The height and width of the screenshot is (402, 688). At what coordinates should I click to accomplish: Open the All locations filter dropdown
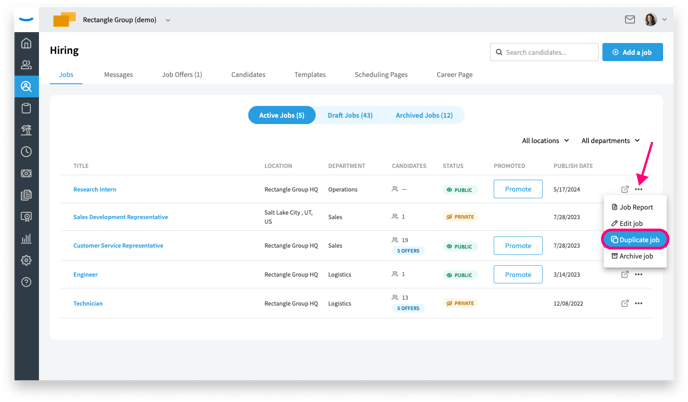click(545, 140)
